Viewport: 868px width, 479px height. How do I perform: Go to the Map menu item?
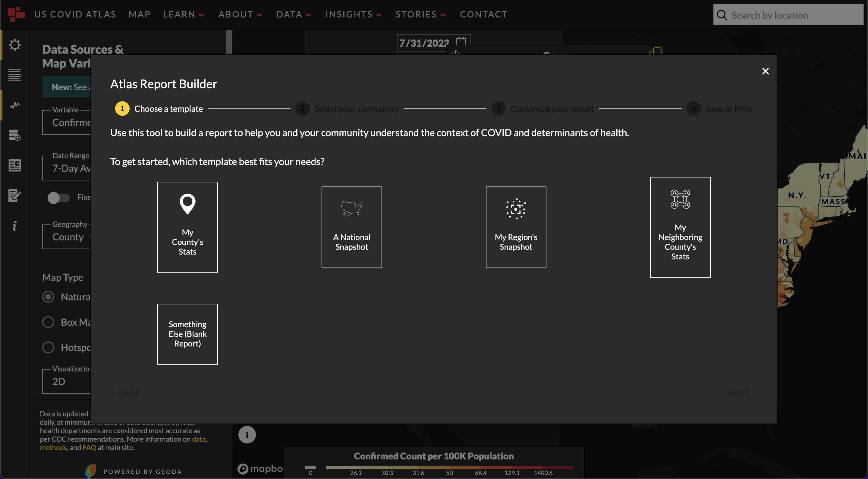[139, 14]
